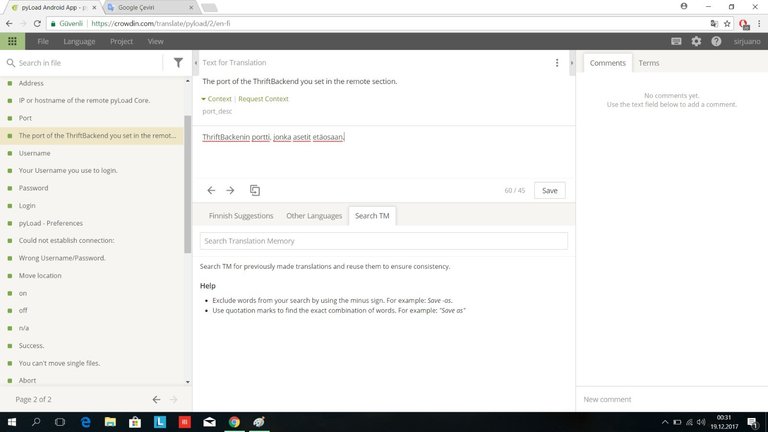Image resolution: width=768 pixels, height=432 pixels.
Task: Collapse the left strings panel arrow
Action: click(x=195, y=63)
